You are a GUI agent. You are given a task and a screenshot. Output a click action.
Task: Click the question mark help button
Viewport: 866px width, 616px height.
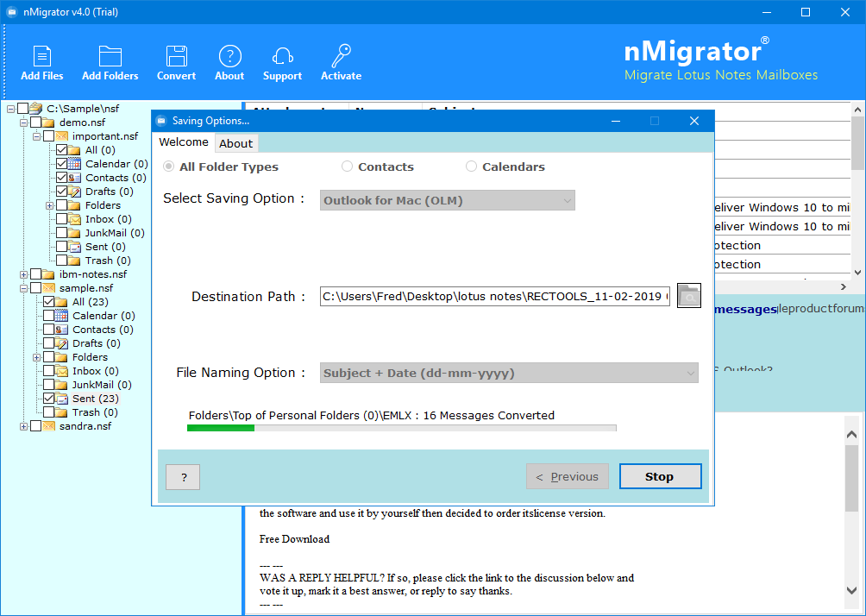tap(183, 477)
